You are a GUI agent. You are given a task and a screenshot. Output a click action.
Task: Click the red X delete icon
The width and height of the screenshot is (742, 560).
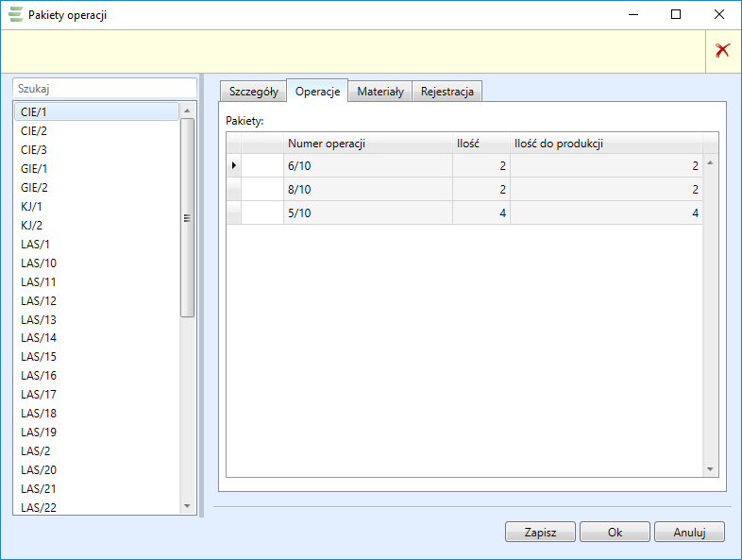pos(722,51)
